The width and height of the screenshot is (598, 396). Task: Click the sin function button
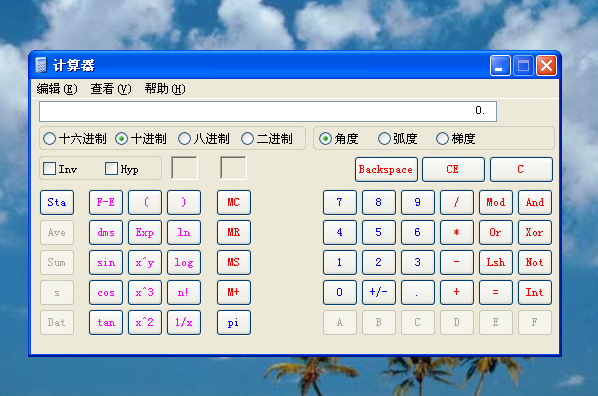(106, 262)
